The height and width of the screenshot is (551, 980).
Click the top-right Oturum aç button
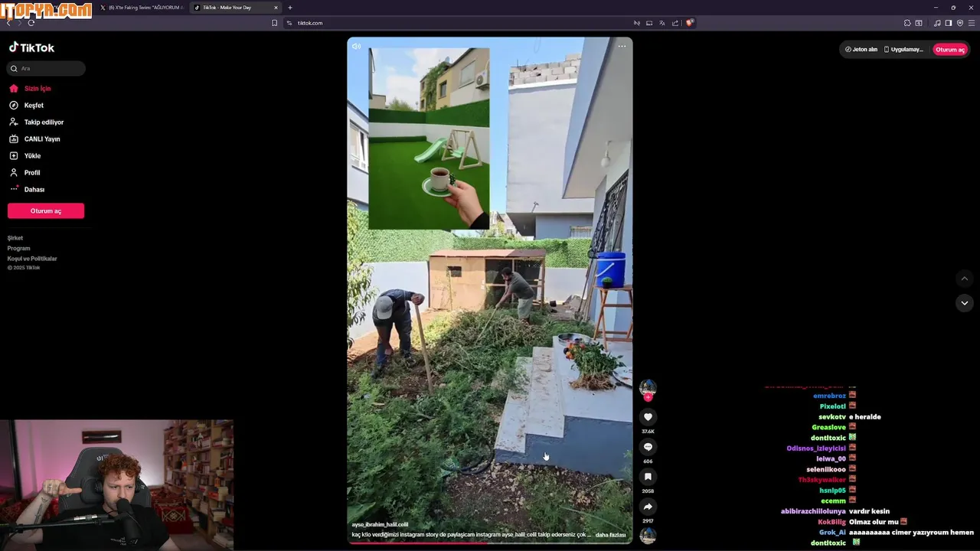click(950, 49)
